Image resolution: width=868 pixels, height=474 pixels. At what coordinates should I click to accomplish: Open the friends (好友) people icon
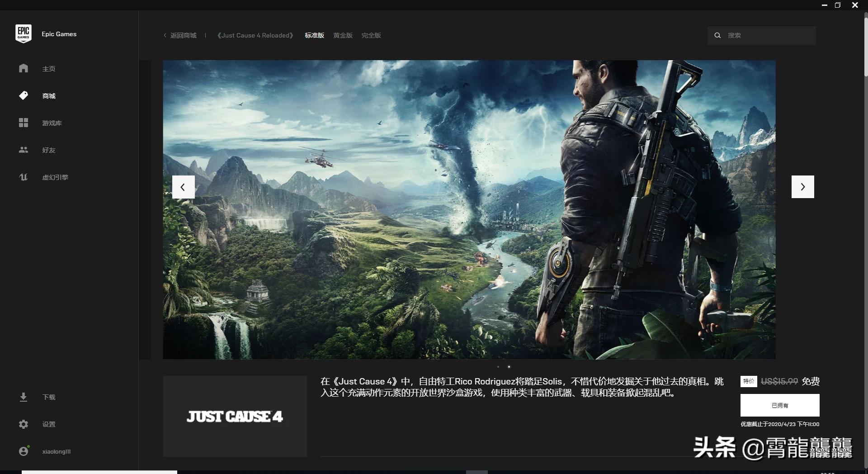pos(24,150)
